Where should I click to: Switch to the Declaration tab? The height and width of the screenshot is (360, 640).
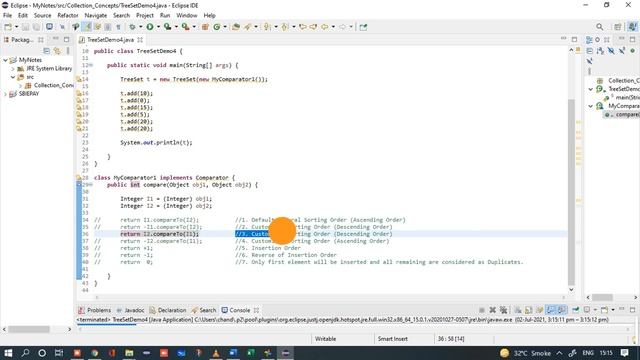click(168, 310)
